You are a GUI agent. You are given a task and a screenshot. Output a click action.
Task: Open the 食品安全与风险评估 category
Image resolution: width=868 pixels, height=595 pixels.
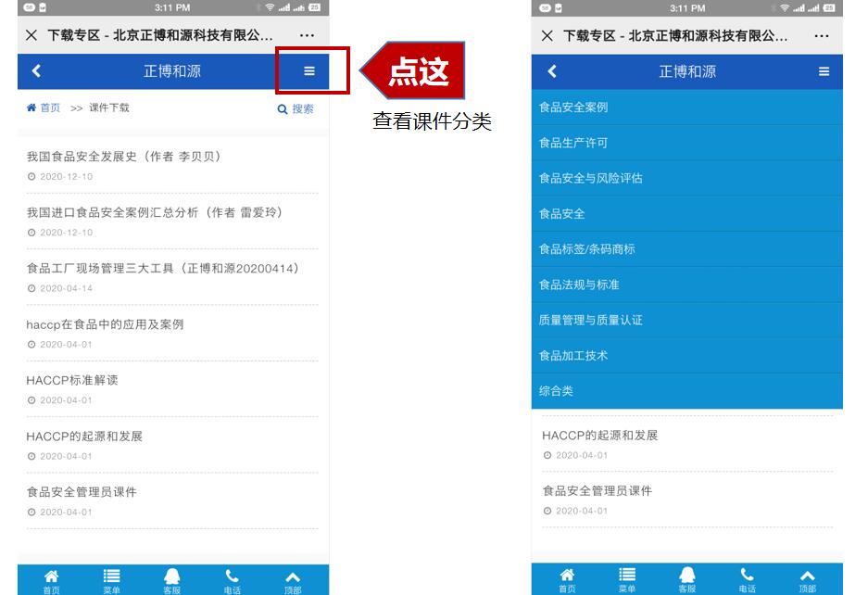pos(590,178)
